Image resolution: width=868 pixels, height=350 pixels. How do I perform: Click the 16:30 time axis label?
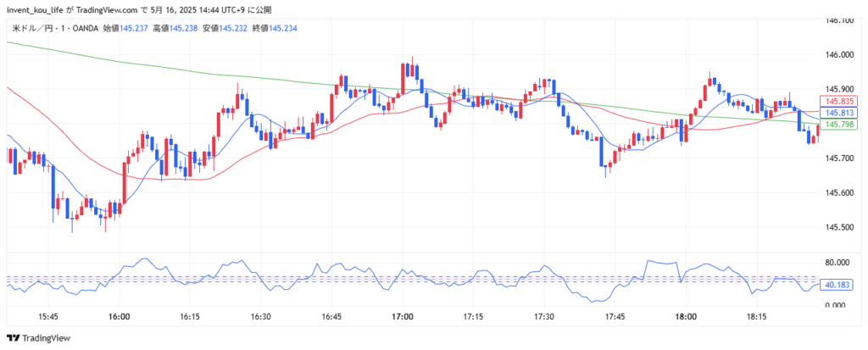click(261, 317)
